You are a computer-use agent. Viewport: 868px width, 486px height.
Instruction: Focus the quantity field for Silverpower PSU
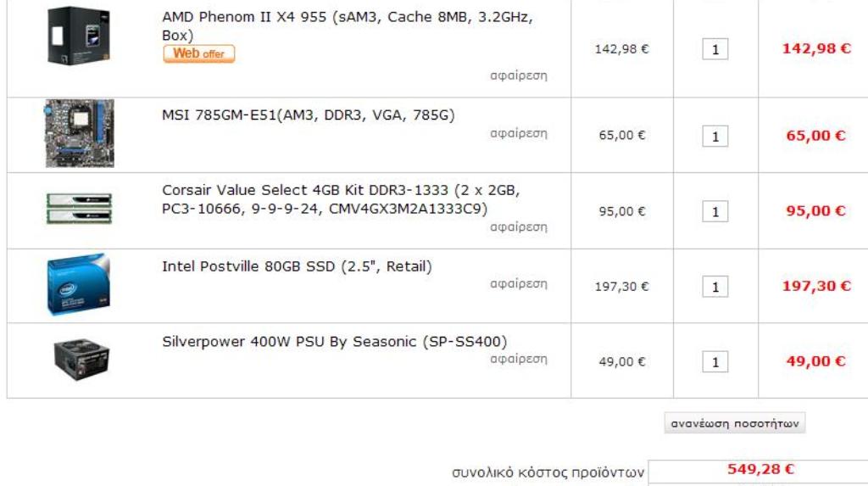(715, 362)
